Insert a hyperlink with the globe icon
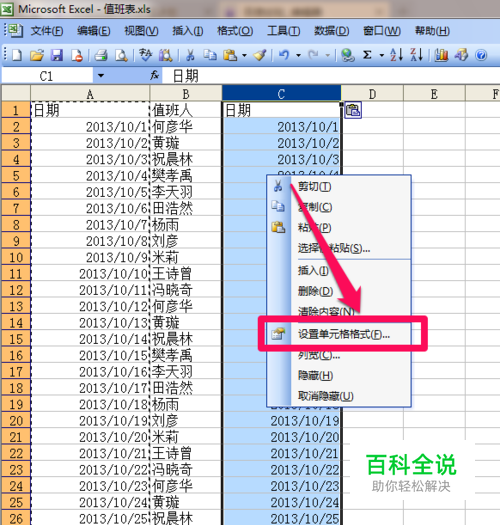Image resolution: width=500 pixels, height=525 pixels. click(348, 55)
